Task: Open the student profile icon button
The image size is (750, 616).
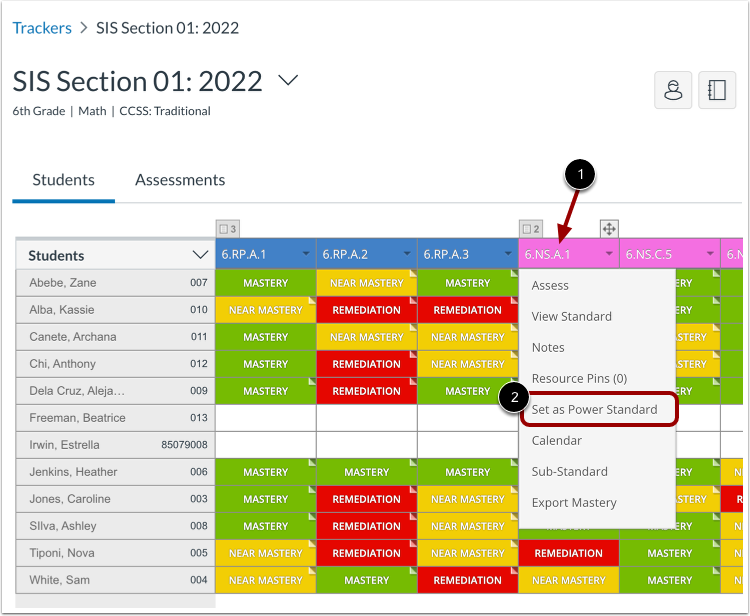Action: coord(673,90)
